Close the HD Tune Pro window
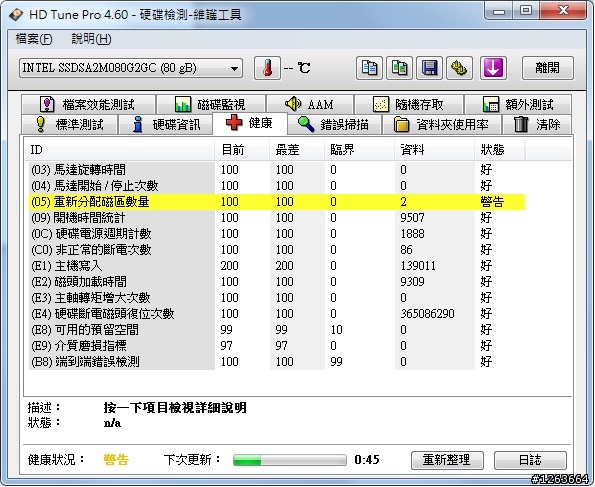This screenshot has width=595, height=487. click(562, 11)
